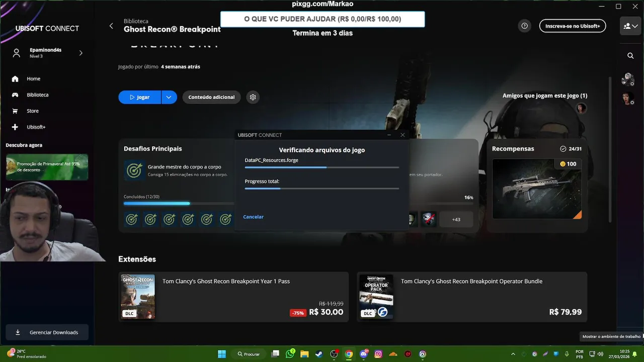Click the Grande mestre challenge target icon
The width and height of the screenshot is (644, 362).
coord(134,170)
